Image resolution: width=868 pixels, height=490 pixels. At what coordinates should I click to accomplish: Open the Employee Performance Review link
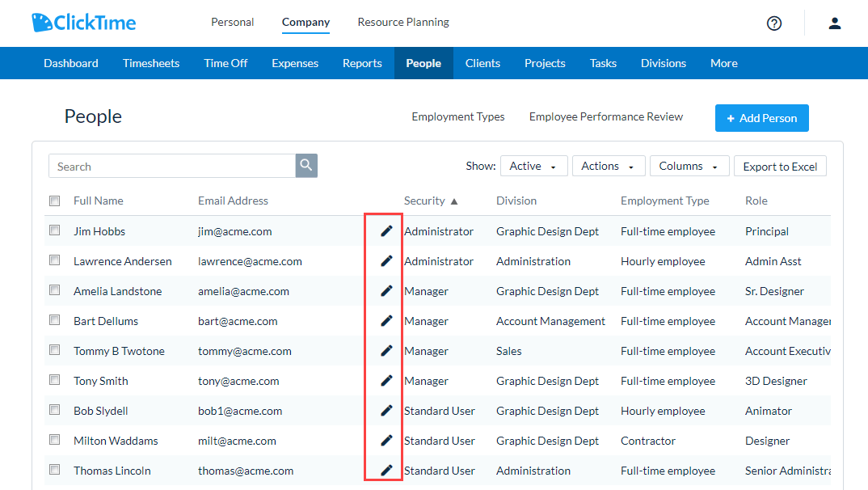pyautogui.click(x=605, y=116)
